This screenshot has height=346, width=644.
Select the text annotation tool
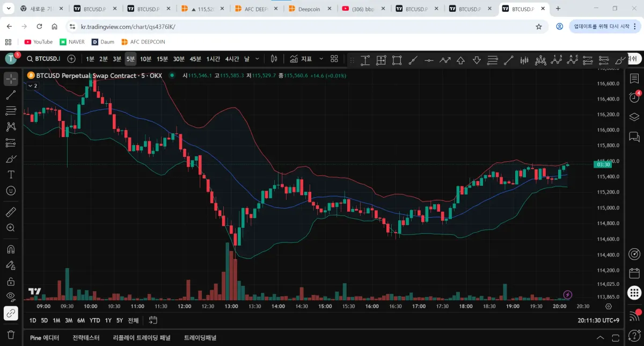11,175
